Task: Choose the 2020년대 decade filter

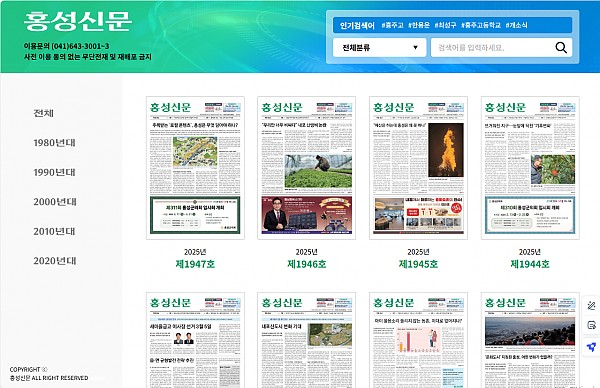Action: tap(55, 261)
